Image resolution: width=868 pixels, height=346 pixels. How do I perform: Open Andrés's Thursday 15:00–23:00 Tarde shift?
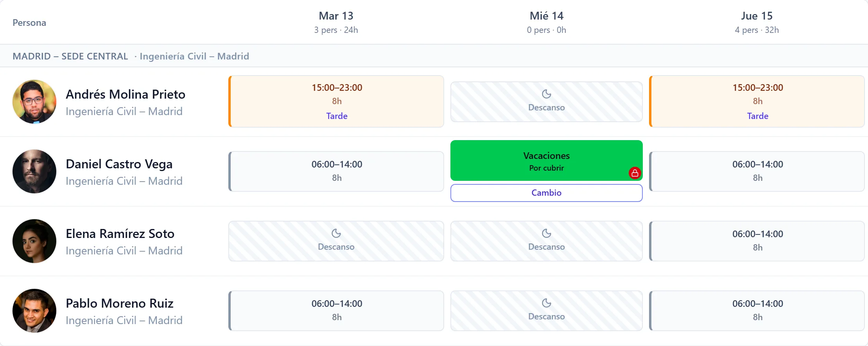[x=757, y=101]
